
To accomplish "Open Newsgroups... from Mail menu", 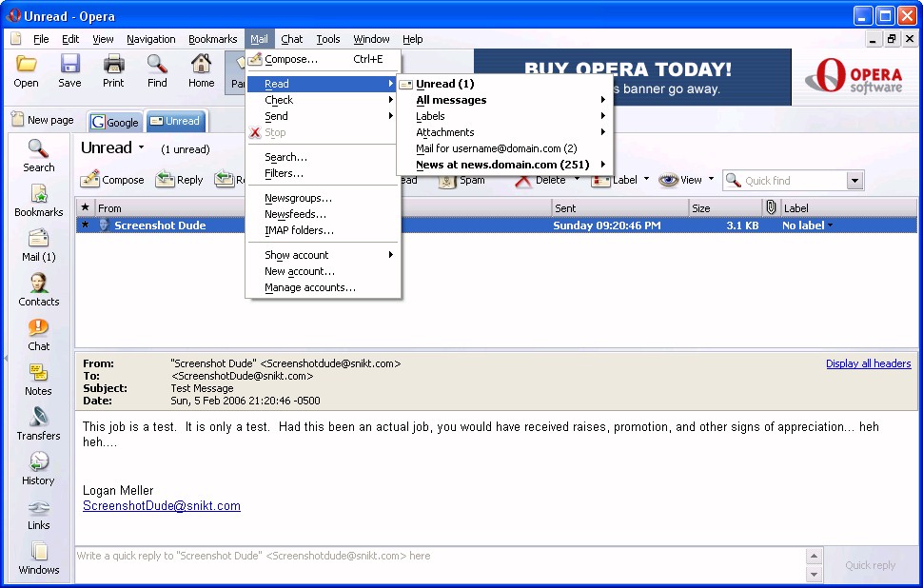I will point(323,198).
